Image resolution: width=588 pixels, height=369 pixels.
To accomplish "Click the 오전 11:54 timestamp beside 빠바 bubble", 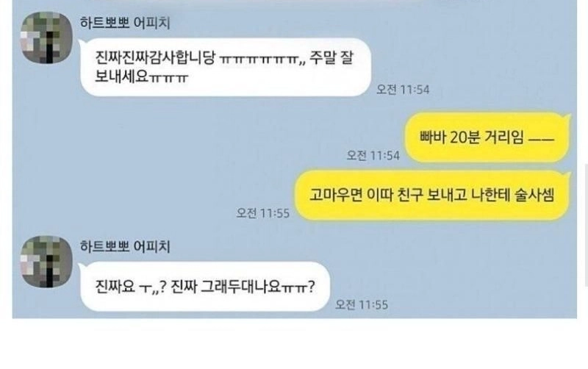I will pos(373,156).
